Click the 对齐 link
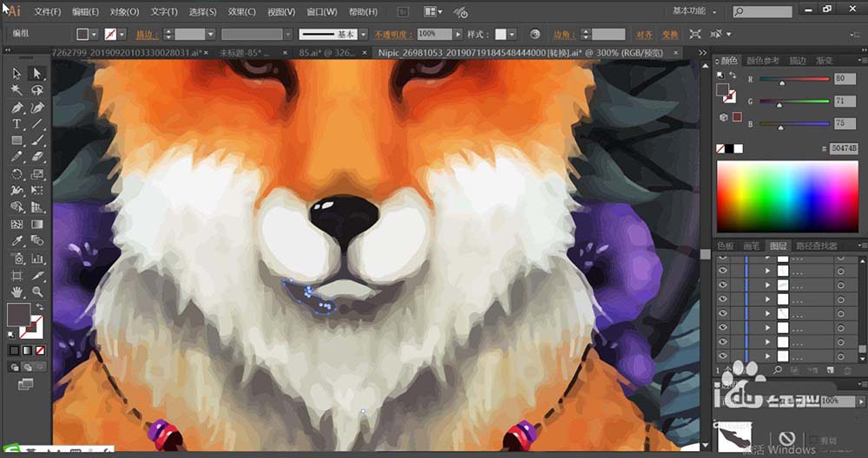Viewport: 868px width, 458px height. (644, 35)
